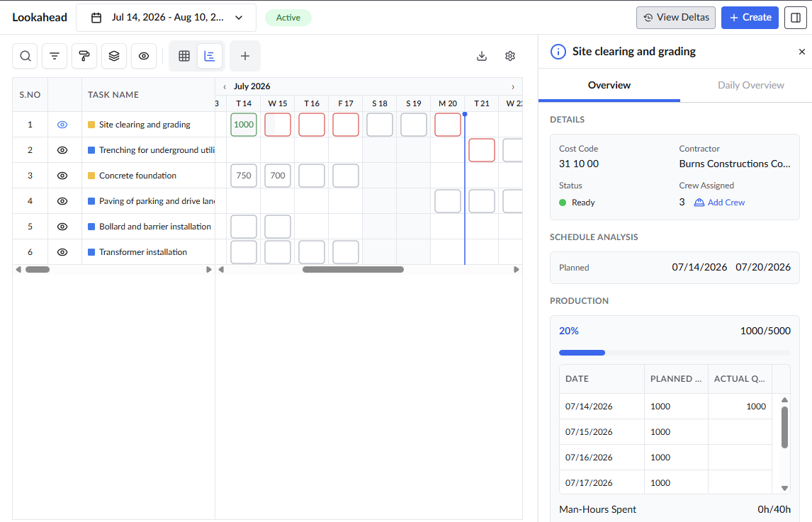
Task: Click the Paving of parking task name
Action: pos(157,201)
